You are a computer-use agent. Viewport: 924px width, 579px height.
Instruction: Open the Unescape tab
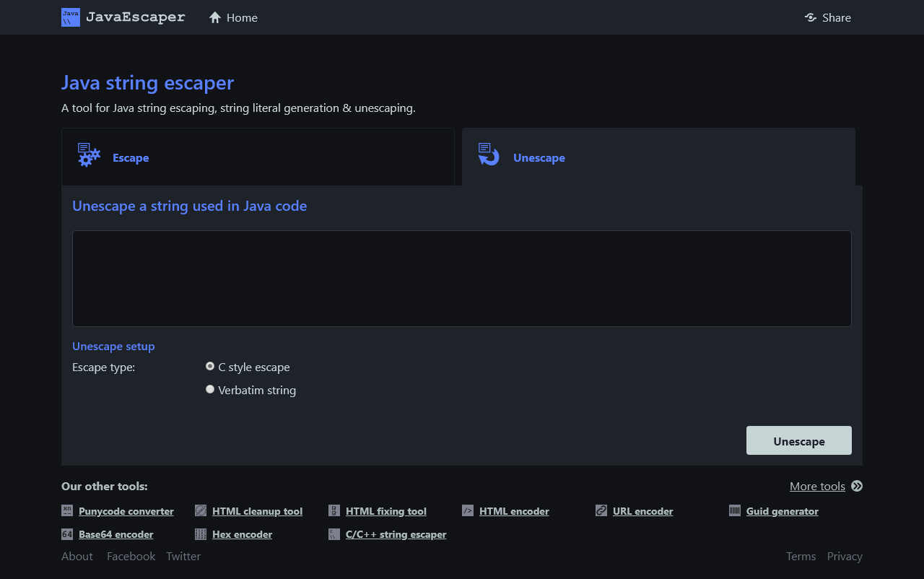point(658,157)
